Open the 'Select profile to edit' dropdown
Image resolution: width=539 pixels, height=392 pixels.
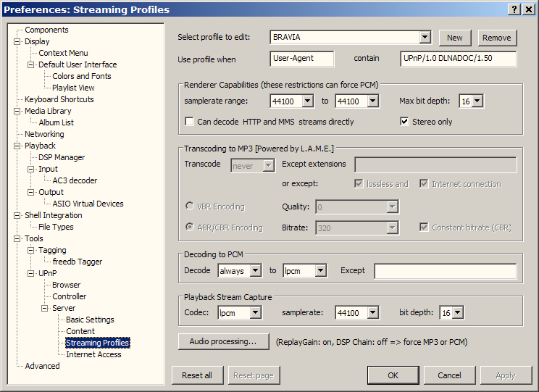[425, 38]
